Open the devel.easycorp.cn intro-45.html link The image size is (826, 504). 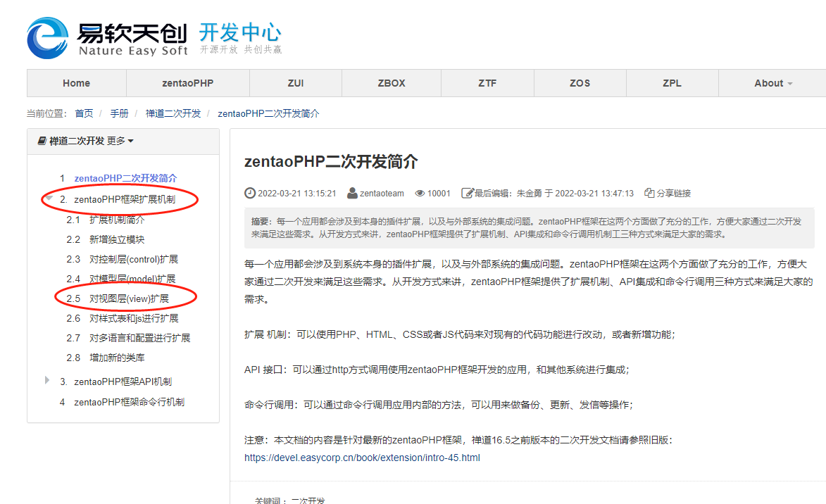coord(362,458)
